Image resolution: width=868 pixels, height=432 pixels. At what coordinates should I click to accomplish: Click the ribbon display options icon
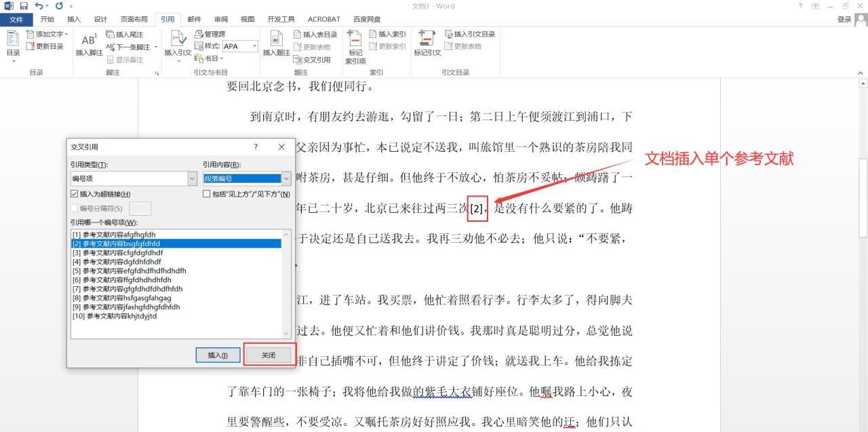tap(816, 5)
